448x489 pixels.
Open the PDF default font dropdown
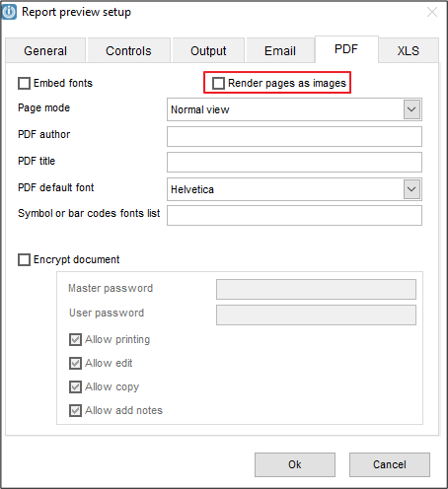point(411,189)
